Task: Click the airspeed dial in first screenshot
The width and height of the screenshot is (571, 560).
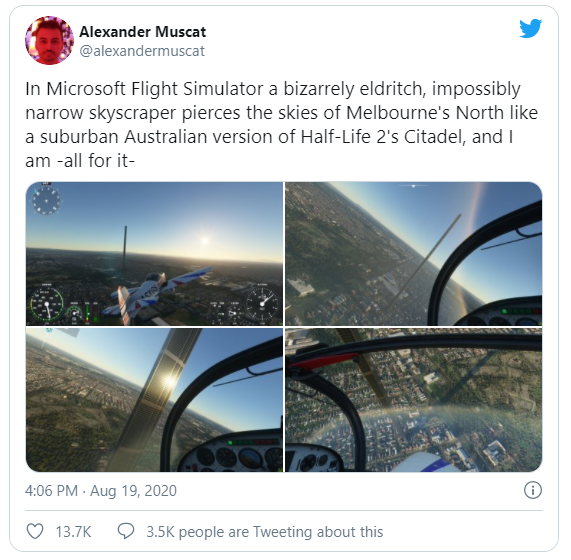Action: pyautogui.click(x=47, y=305)
